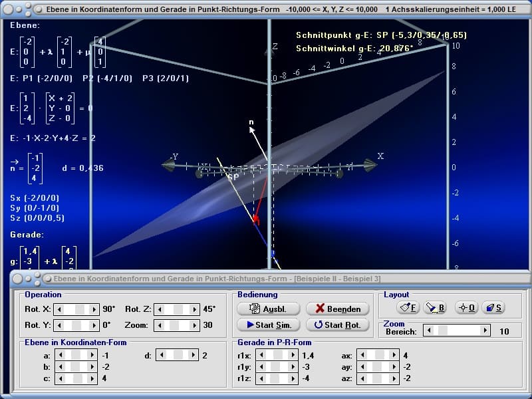Increase Zoom value in Operation group

tap(194, 325)
